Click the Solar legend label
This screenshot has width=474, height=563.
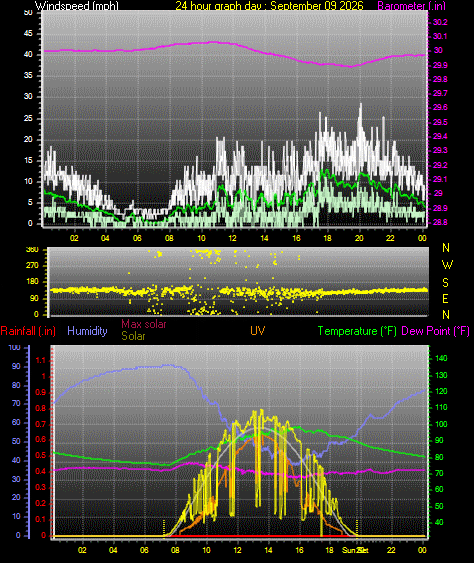click(133, 336)
